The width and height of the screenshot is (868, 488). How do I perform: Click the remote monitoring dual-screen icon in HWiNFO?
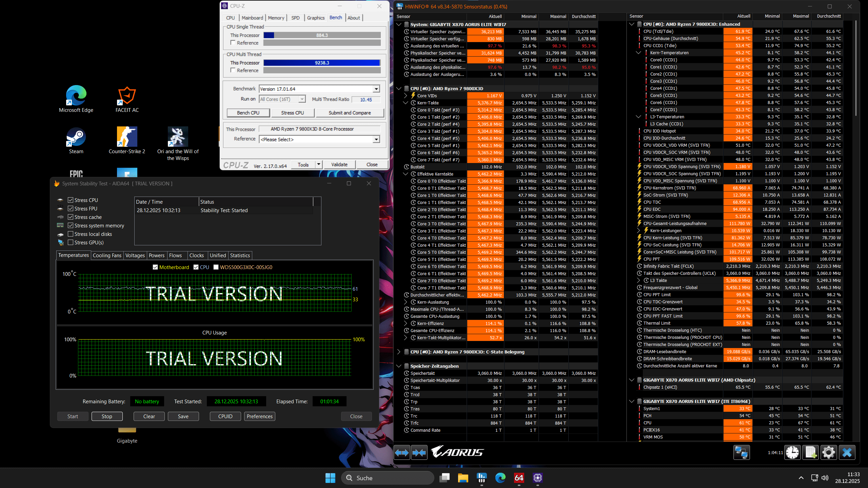[741, 452]
